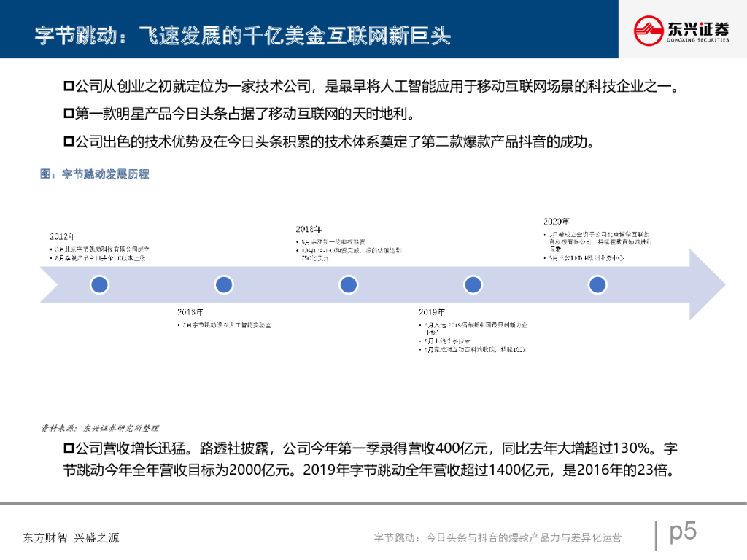Click the 今日头条1.0版本上线 bullet
747x560 pixels.
tap(98, 258)
